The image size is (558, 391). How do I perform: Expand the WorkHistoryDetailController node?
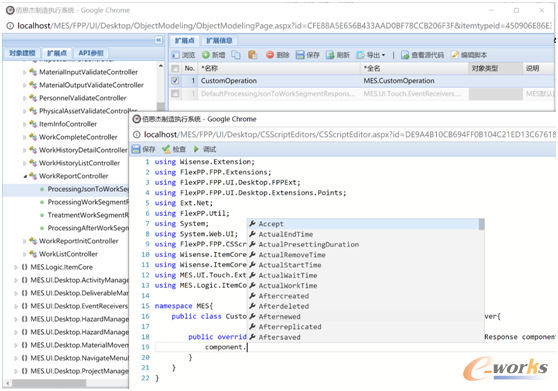pyautogui.click(x=24, y=150)
